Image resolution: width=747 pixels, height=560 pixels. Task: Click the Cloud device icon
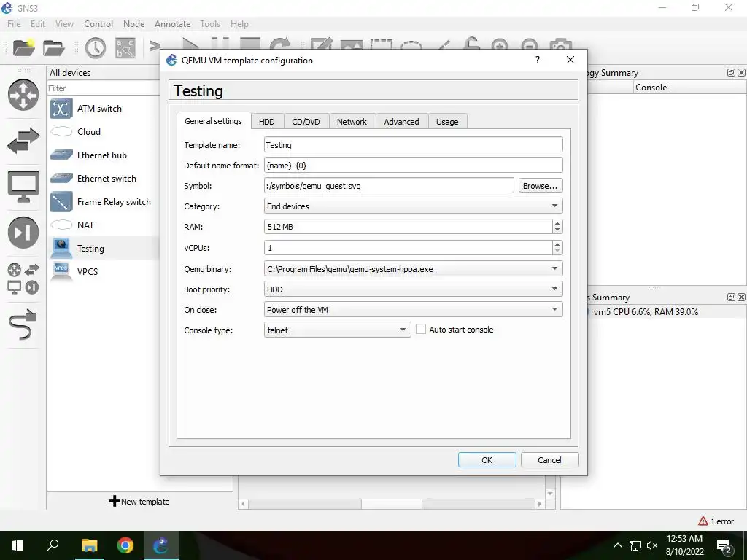[x=61, y=131]
